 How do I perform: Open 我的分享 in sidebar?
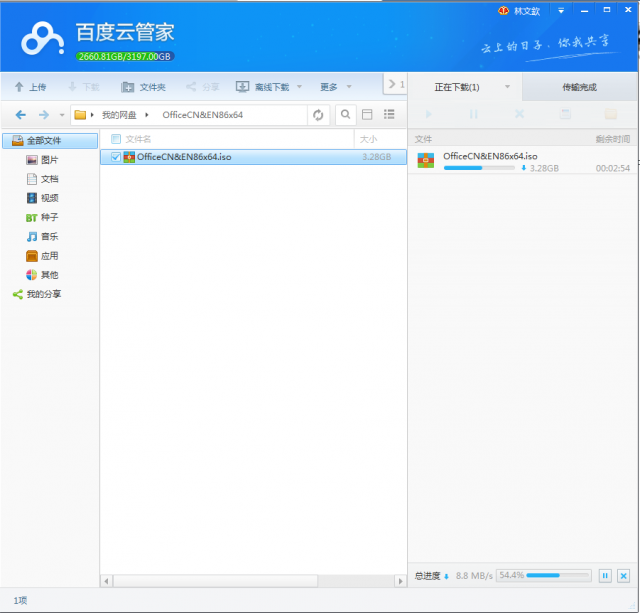click(37, 294)
